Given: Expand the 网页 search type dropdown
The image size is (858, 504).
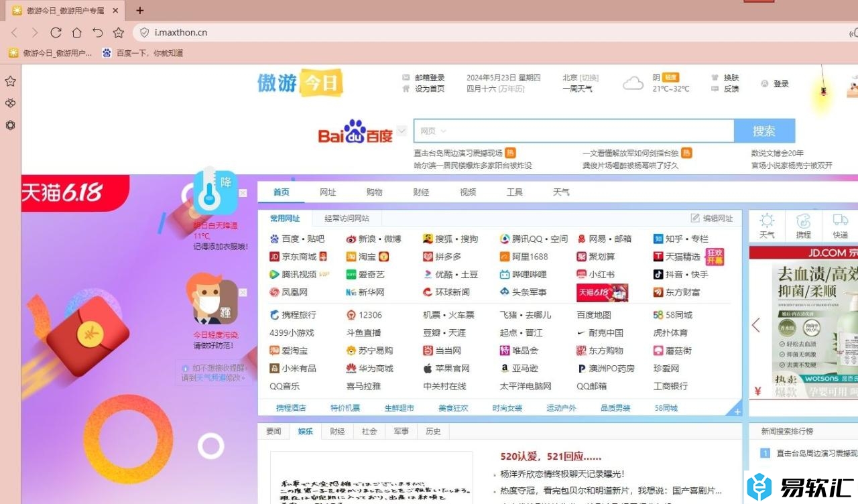Looking at the screenshot, I should (x=433, y=131).
